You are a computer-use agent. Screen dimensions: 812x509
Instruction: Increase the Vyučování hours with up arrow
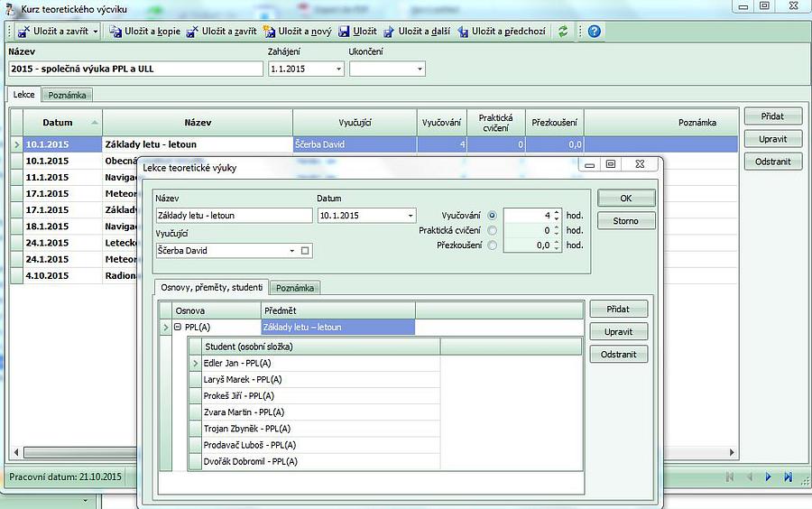[x=557, y=212]
